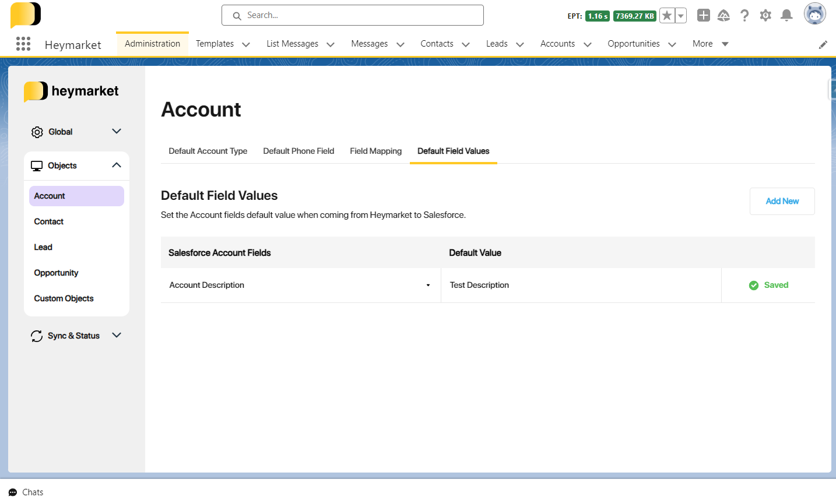Viewport: 836px width, 504px height.
Task: Expand the Opportunities chevron menu
Action: (x=672, y=44)
